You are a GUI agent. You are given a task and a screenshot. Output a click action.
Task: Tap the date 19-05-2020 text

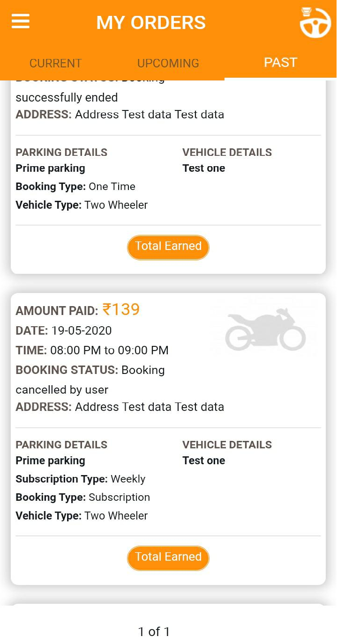(81, 330)
